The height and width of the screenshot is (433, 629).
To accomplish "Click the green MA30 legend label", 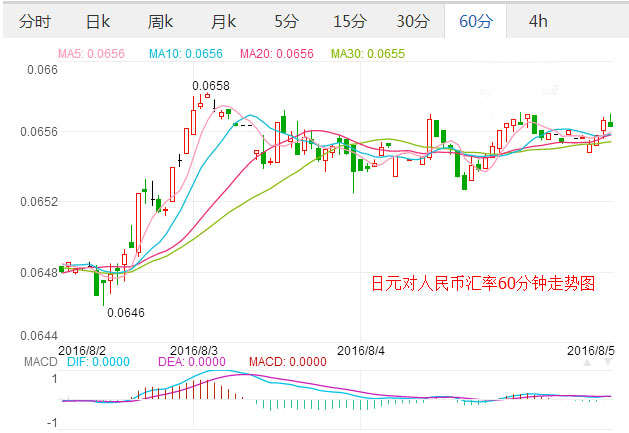I will (368, 54).
